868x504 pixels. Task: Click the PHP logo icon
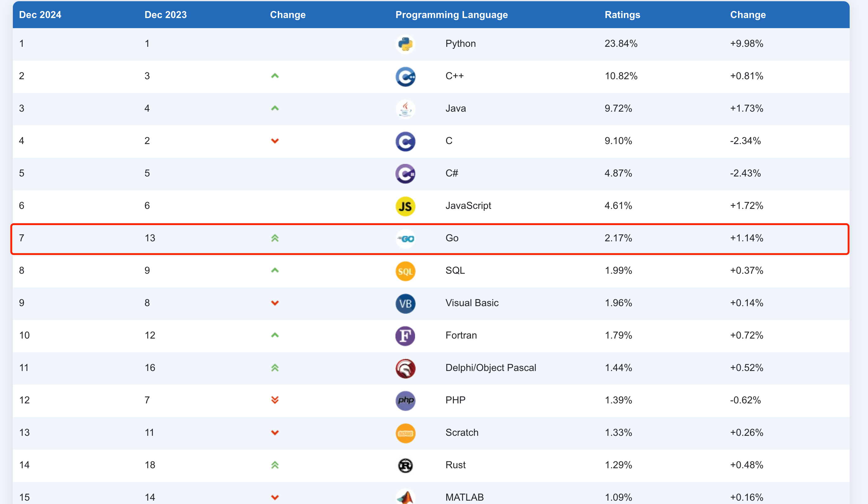[405, 401]
